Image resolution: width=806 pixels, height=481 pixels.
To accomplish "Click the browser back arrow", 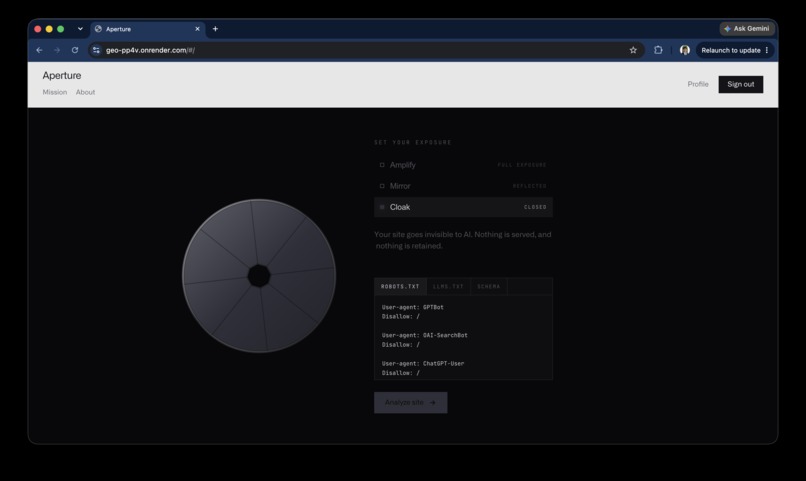I will click(40, 50).
